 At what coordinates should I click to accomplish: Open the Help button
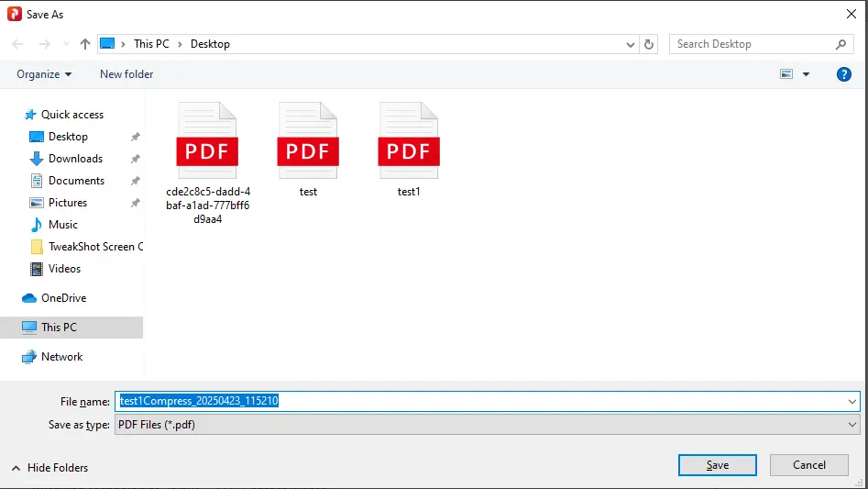click(x=843, y=74)
